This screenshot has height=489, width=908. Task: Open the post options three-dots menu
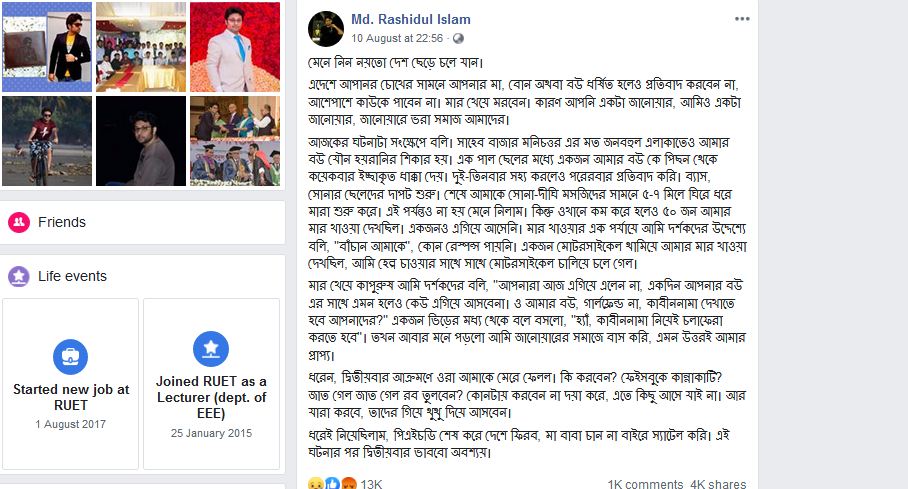pos(742,19)
